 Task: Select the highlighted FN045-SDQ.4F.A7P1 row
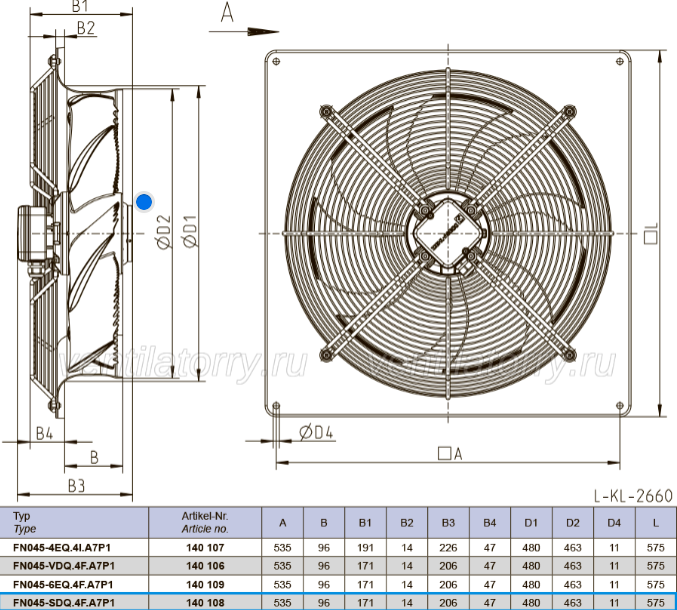click(63, 602)
